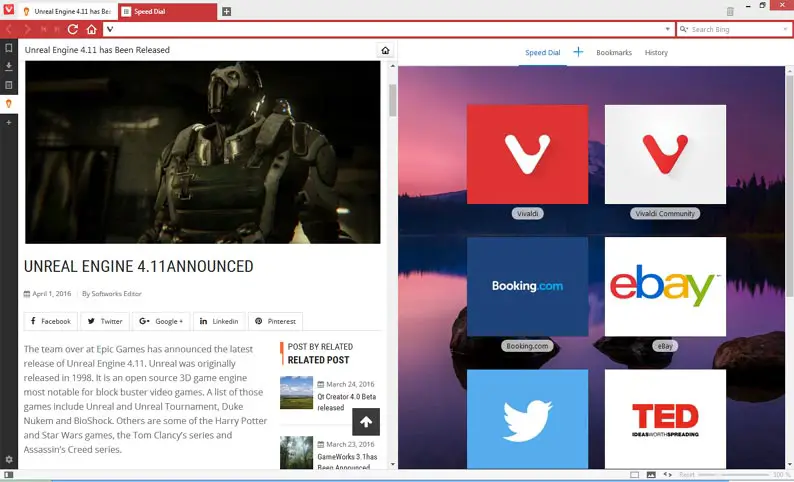Open the Notes panel in the sidebar

(x=9, y=85)
